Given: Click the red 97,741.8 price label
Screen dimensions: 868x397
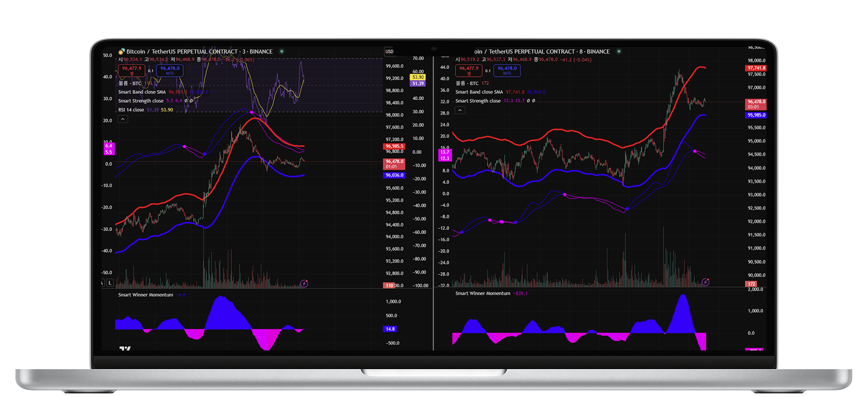Looking at the screenshot, I should pyautogui.click(x=756, y=68).
